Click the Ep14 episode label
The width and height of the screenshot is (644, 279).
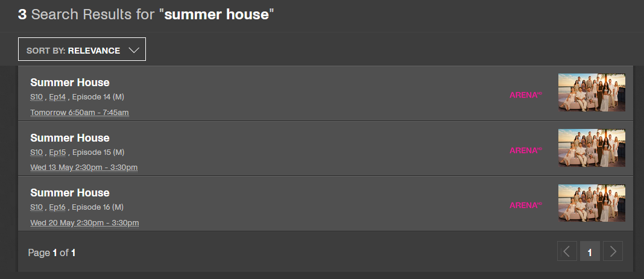coord(57,97)
